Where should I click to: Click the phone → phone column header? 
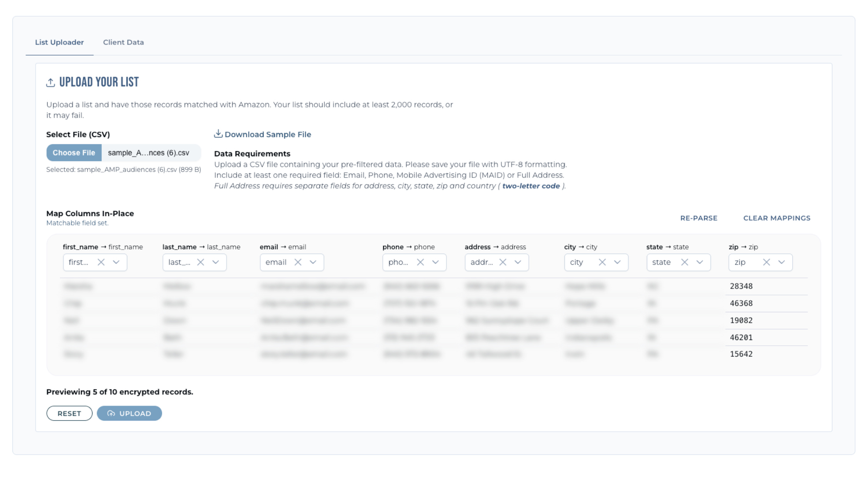[408, 247]
